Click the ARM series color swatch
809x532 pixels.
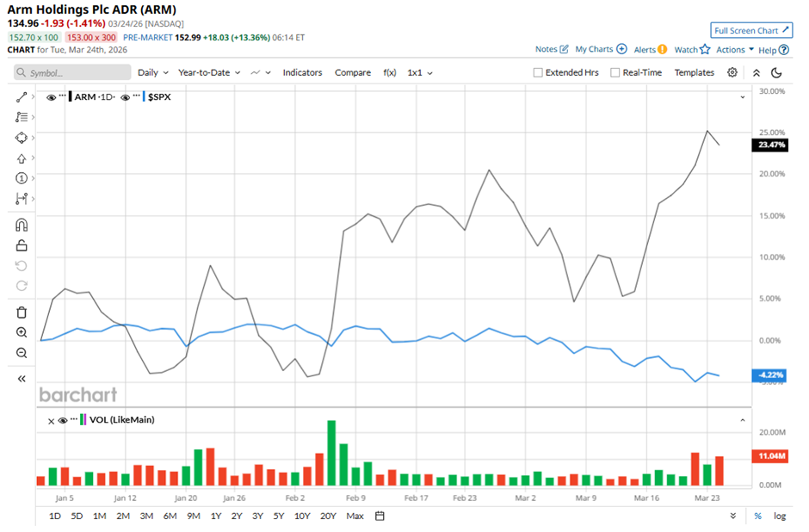(x=71, y=97)
